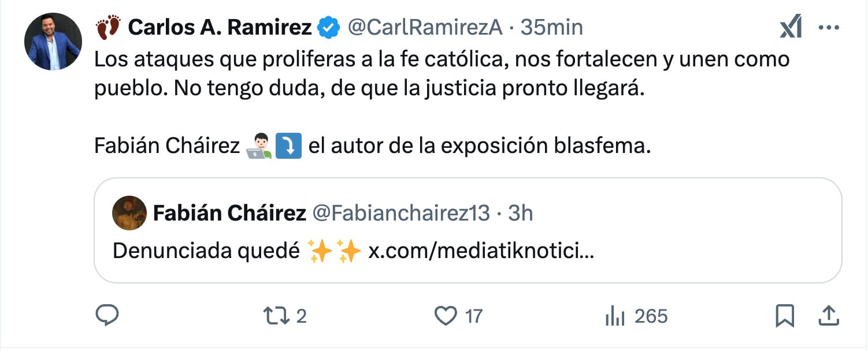Click the Fabián Cháirez quoted author name
This screenshot has width=868, height=351.
(x=229, y=214)
